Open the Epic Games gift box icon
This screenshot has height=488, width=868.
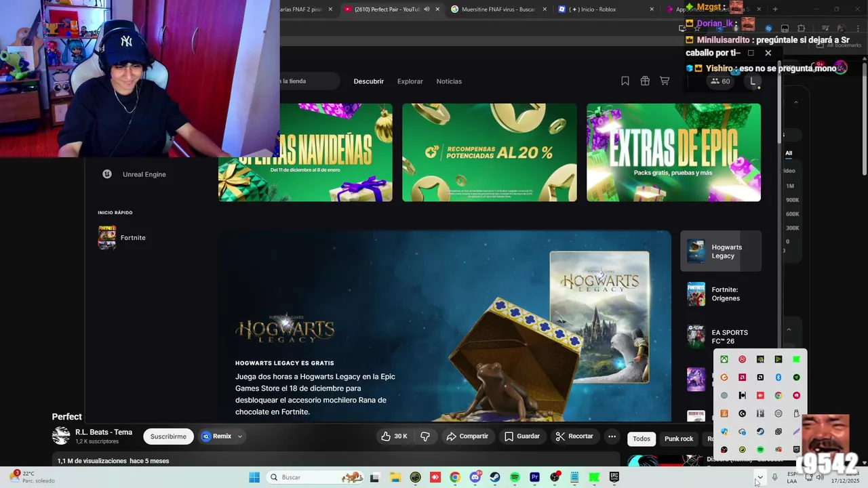tap(645, 81)
